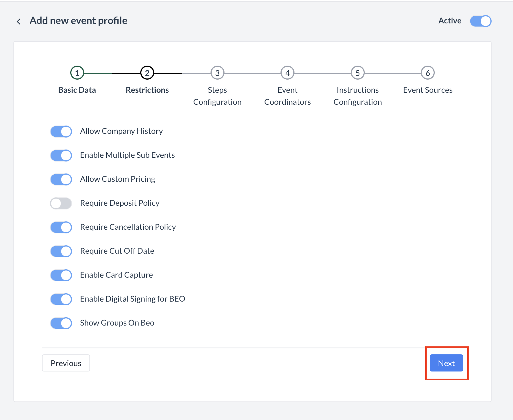Switch off Require Cut Off Date
513x420 pixels.
pyautogui.click(x=61, y=251)
